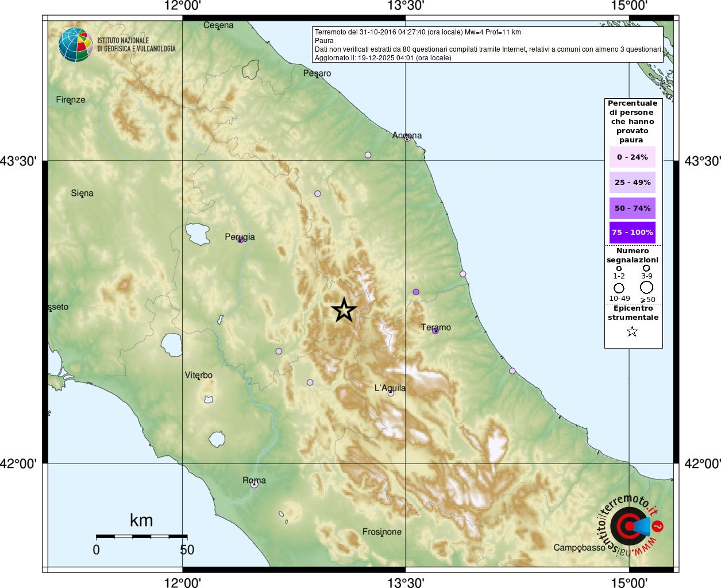The height and width of the screenshot is (588, 721).
Task: Click the dark purple marker at Perugia
Action: tap(241, 239)
